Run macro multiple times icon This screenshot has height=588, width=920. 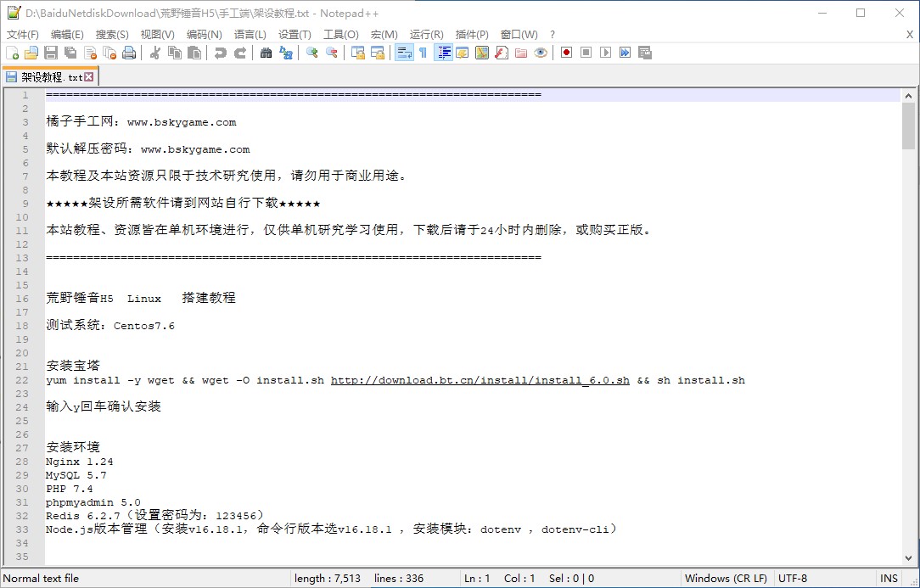[625, 53]
